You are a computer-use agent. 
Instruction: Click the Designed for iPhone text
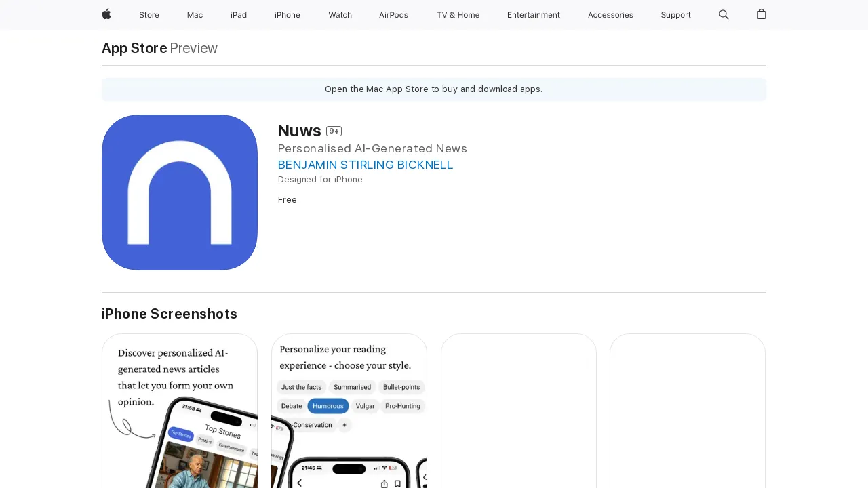(320, 180)
